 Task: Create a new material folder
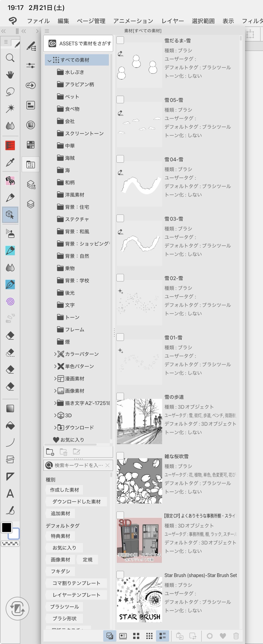pyautogui.click(x=50, y=452)
